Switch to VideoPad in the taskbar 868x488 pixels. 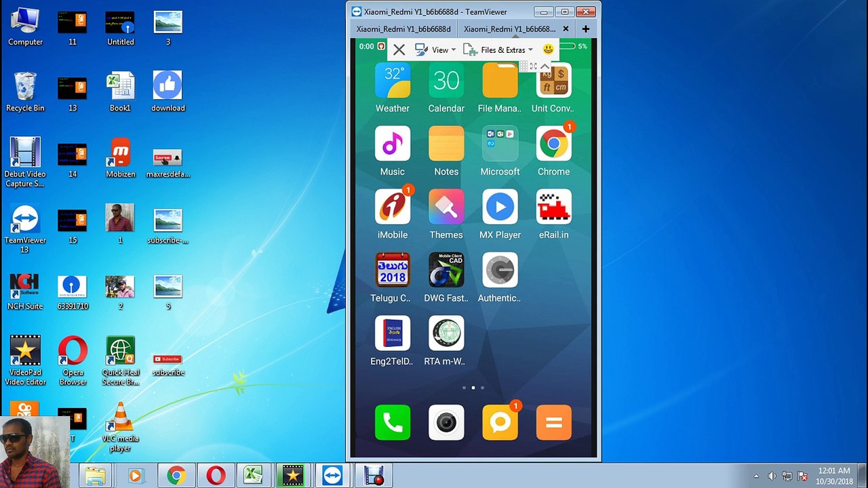tap(293, 476)
